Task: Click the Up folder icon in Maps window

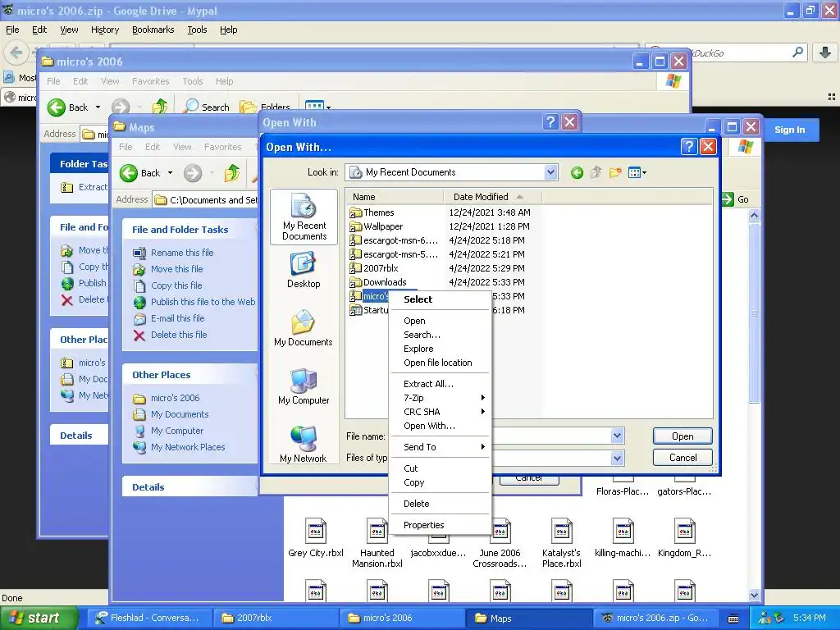Action: click(232, 173)
